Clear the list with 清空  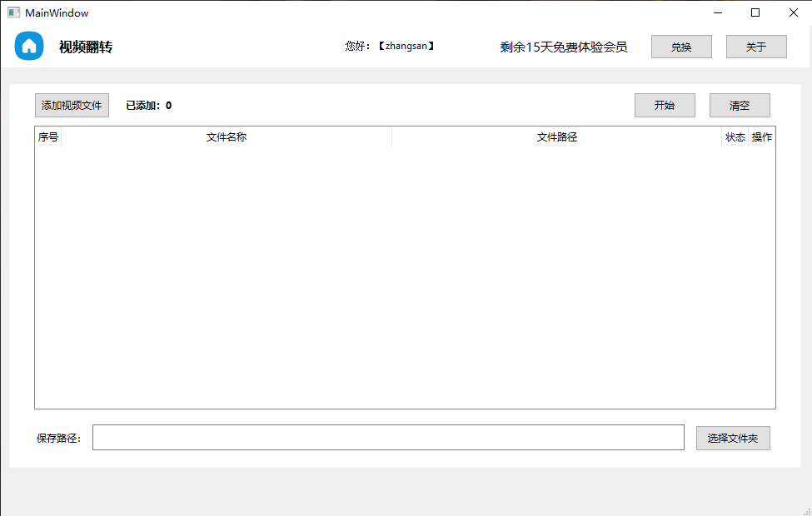coord(740,106)
